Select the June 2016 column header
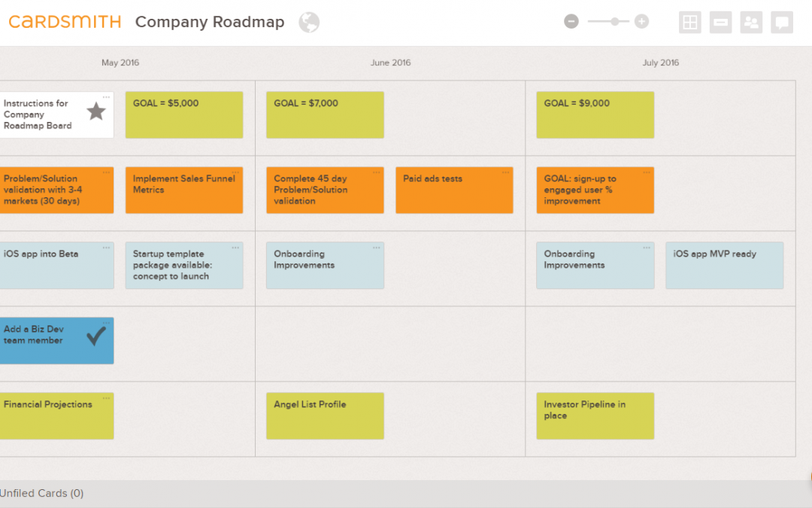Screen dimensions: 812x508 (390, 62)
